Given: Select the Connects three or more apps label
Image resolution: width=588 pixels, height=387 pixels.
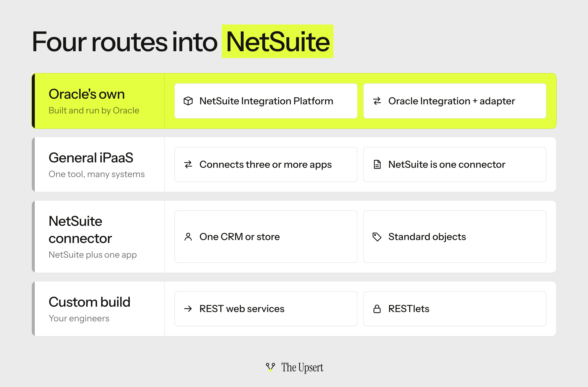Looking at the screenshot, I should coord(266,165).
